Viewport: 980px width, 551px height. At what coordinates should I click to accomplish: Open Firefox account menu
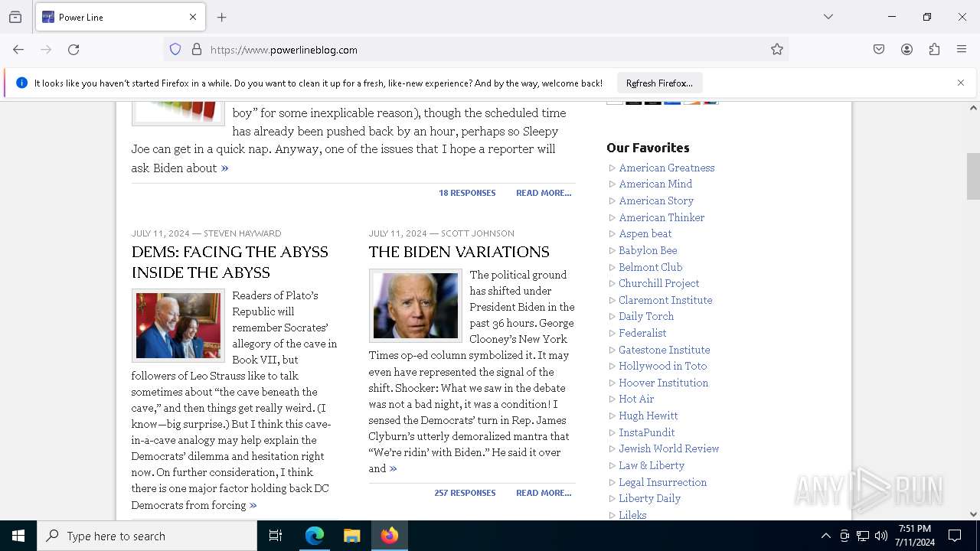pyautogui.click(x=906, y=50)
